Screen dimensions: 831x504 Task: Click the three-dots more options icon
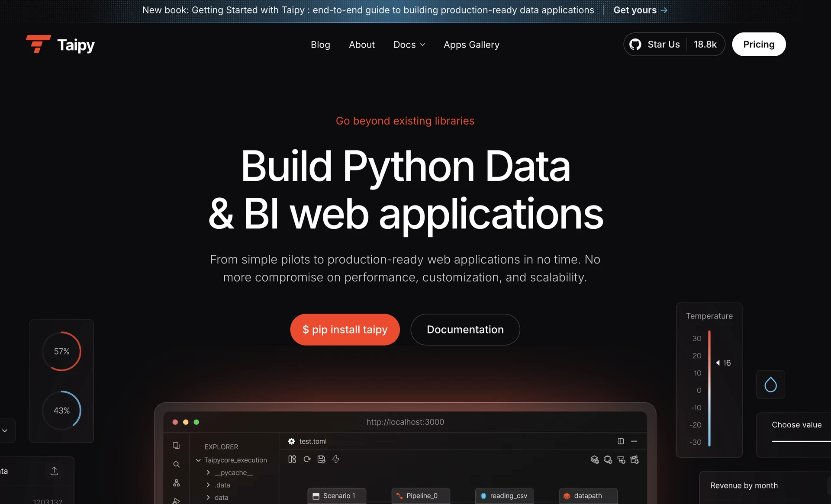[x=634, y=441]
